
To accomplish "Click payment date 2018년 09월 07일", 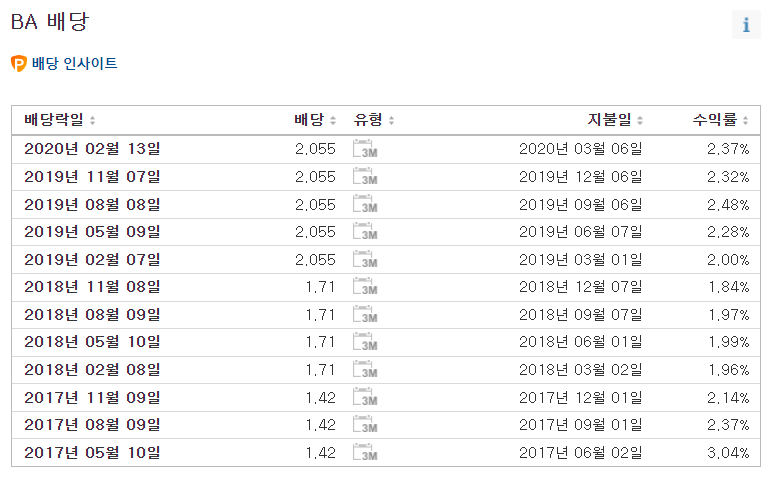I will (x=580, y=314).
